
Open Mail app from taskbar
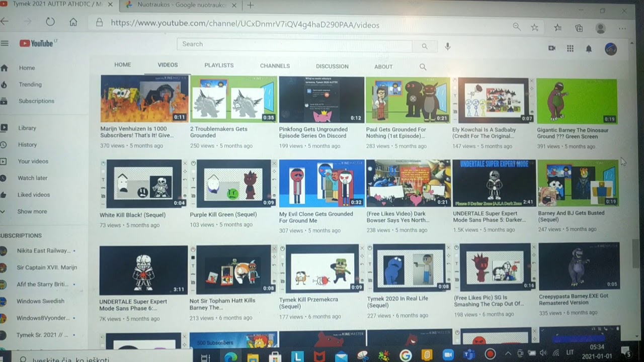coord(341,357)
